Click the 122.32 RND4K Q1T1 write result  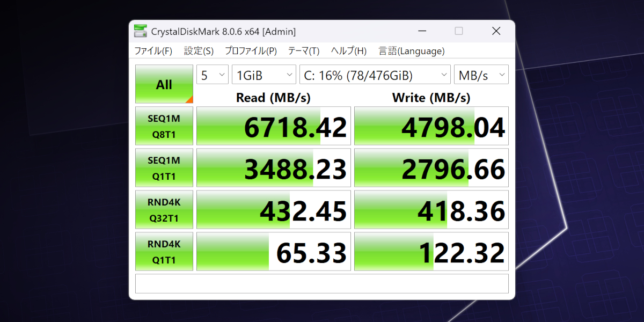point(431,252)
